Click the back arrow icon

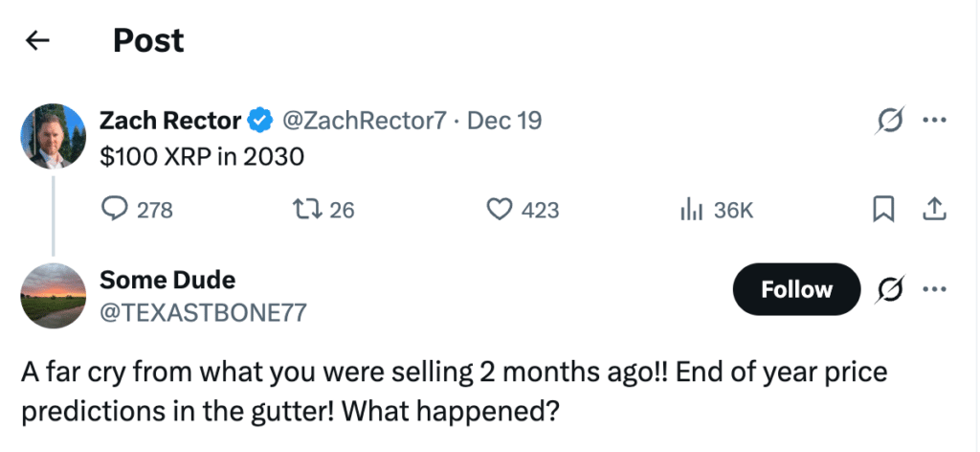click(x=37, y=40)
